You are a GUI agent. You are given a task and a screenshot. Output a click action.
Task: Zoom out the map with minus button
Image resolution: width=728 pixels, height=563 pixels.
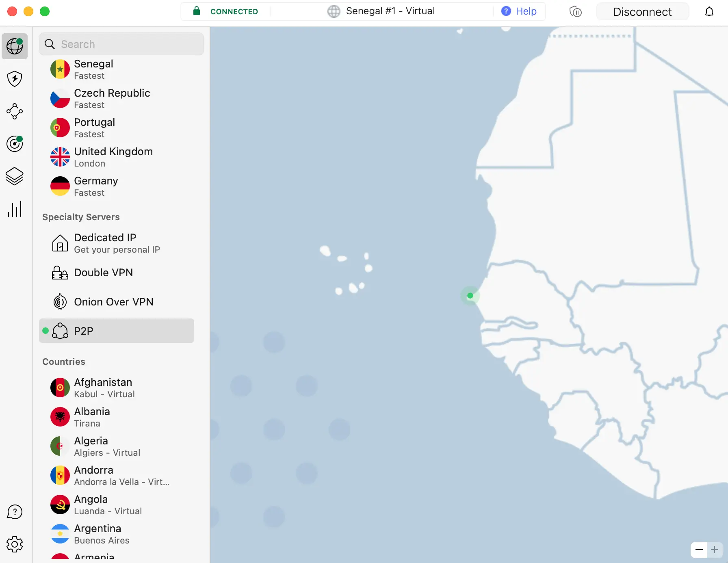click(x=699, y=550)
